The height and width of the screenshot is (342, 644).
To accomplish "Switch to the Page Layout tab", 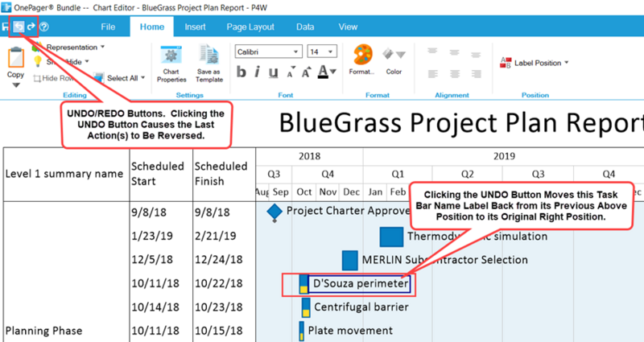I will [250, 27].
